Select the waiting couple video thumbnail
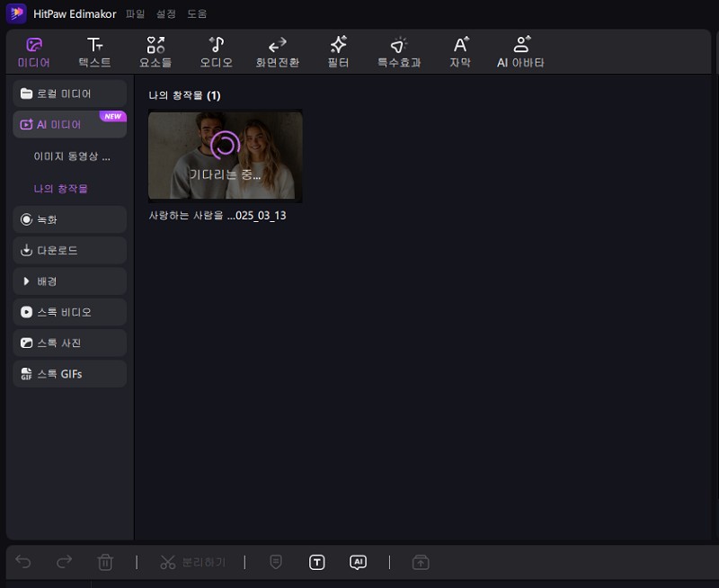 (x=225, y=156)
